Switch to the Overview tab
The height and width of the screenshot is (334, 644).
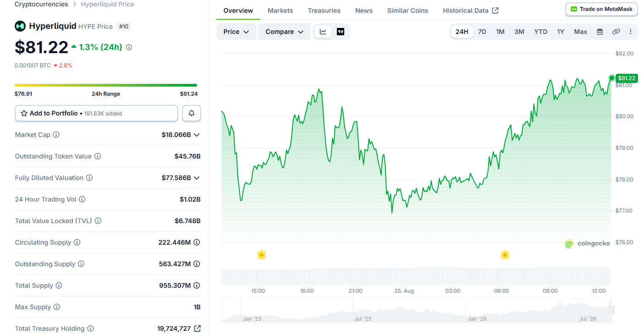click(238, 11)
